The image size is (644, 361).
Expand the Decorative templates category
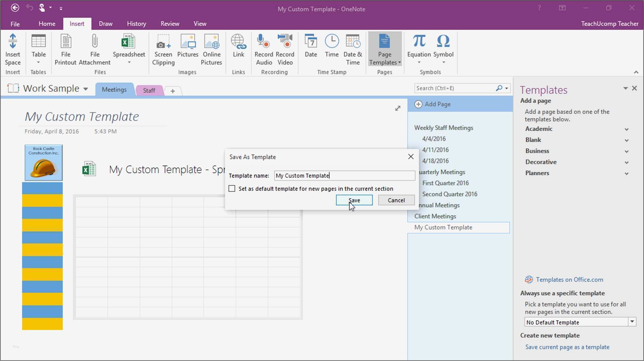pos(627,162)
